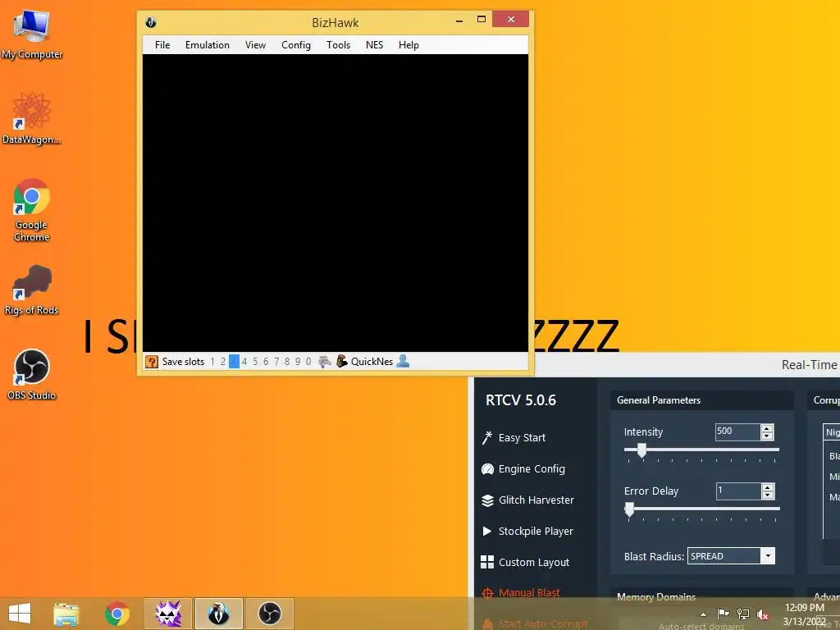This screenshot has width=840, height=630.
Task: Select save slot 6 in BizHawk
Action: pos(266,362)
